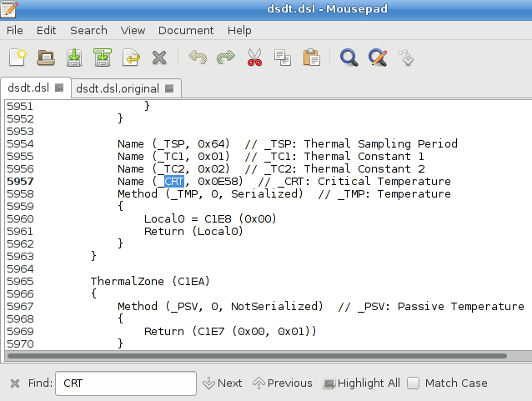532x401 pixels.
Task: Click line number 5970
Action: click(20, 344)
